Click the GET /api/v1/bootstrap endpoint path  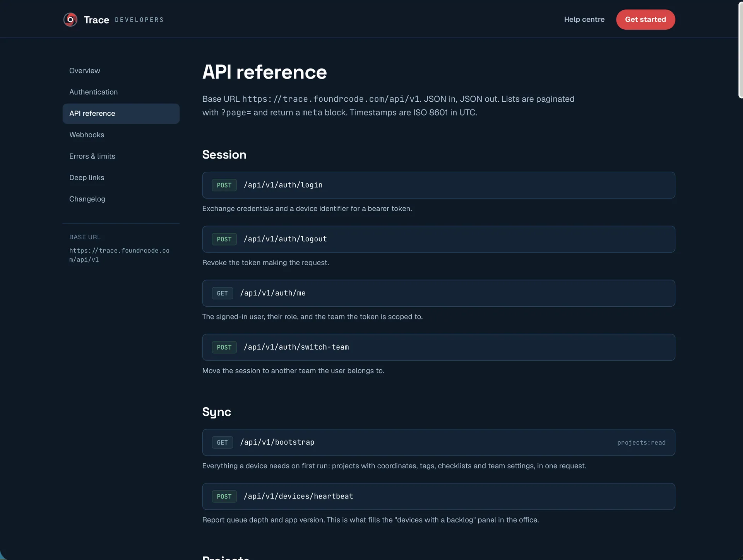pyautogui.click(x=277, y=442)
